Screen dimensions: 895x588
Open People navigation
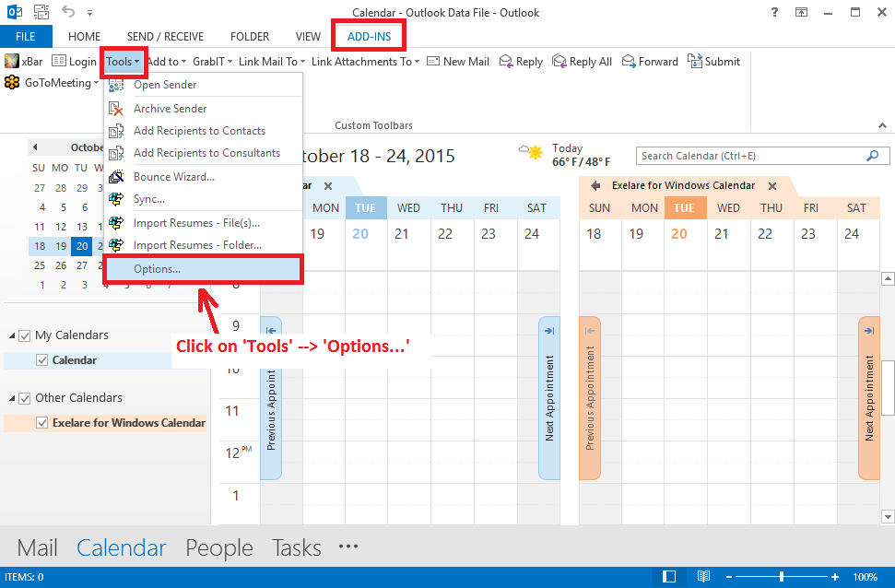coord(219,548)
